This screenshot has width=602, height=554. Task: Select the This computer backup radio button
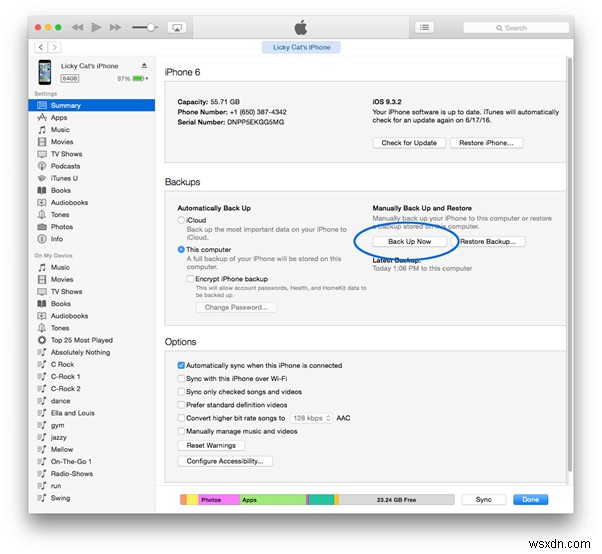click(181, 249)
